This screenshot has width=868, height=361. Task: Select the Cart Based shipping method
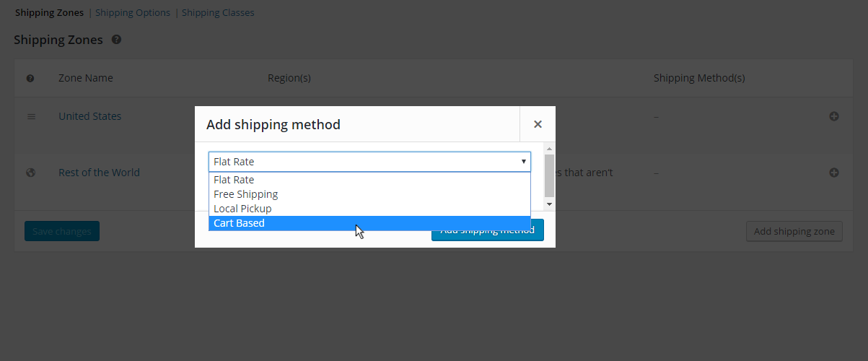[x=239, y=223]
